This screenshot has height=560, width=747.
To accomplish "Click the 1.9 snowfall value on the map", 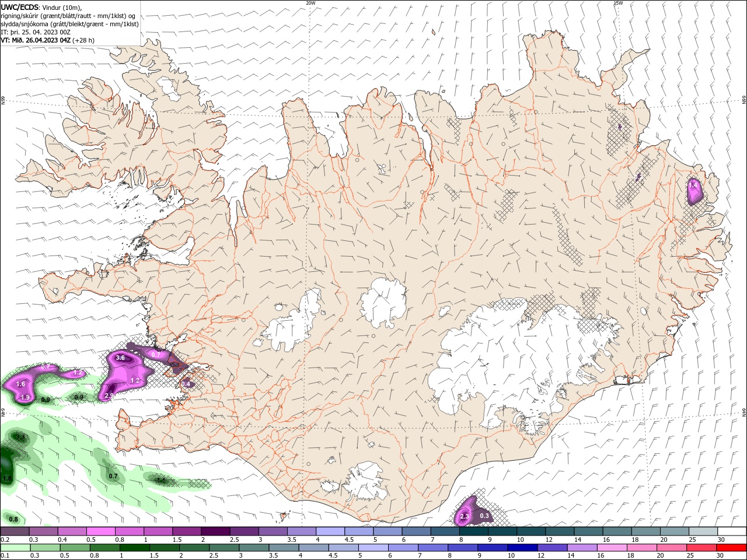I will click(25, 397).
